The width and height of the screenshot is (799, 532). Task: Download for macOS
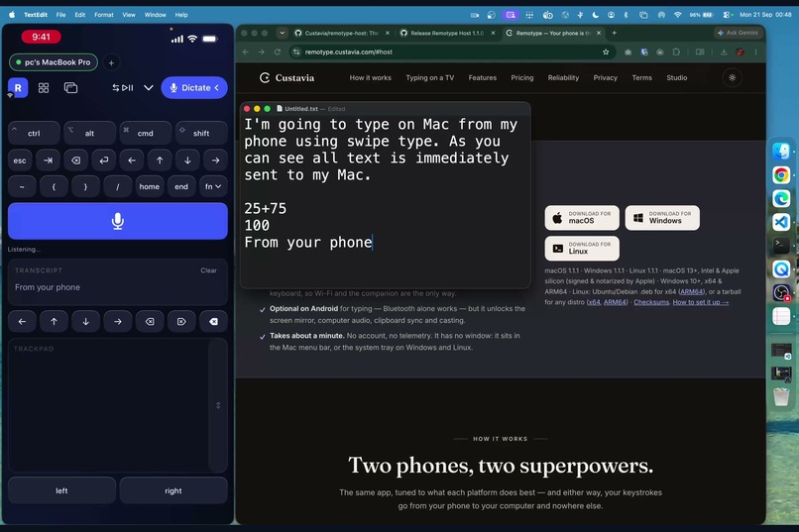pyautogui.click(x=582, y=218)
